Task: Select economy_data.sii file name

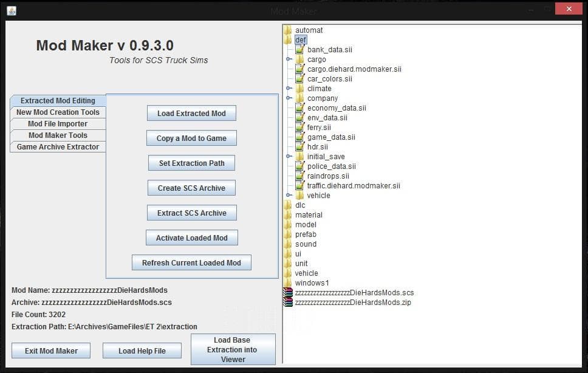Action: [x=337, y=108]
